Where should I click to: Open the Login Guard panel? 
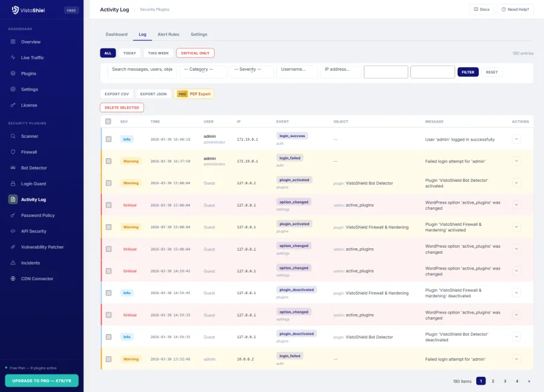[32, 184]
